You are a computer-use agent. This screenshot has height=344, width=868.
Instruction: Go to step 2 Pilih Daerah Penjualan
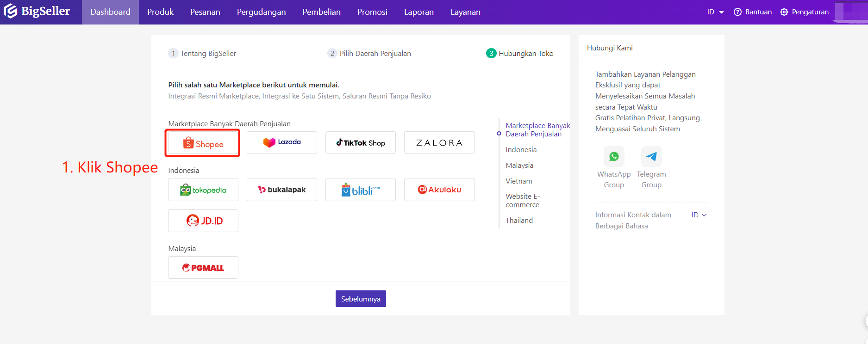369,53
